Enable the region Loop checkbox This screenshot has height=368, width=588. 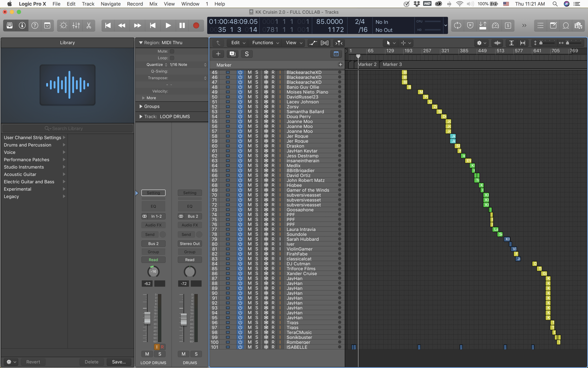[172, 58]
